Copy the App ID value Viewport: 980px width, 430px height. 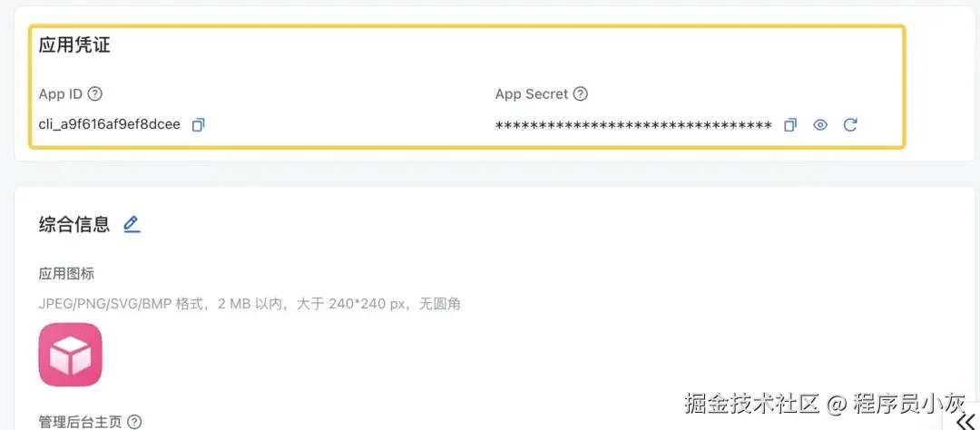tap(198, 125)
